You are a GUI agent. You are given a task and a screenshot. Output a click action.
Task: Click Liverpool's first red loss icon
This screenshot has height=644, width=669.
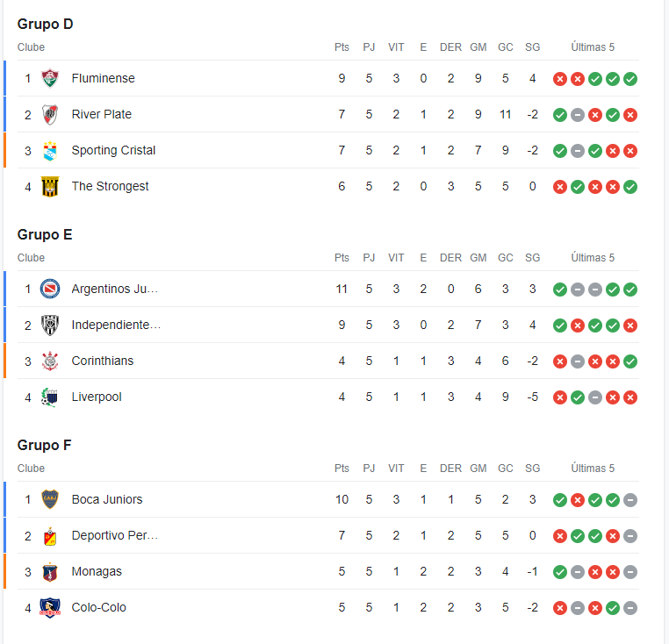(560, 397)
